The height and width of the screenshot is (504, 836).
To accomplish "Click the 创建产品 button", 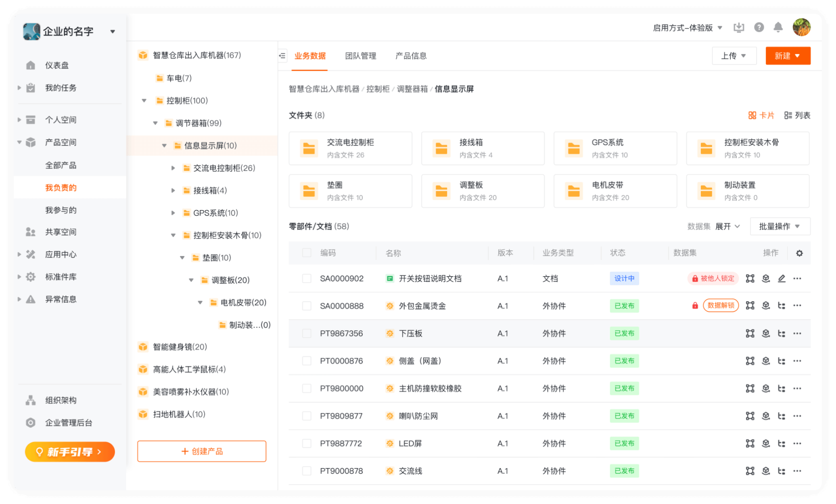I will pos(202,451).
